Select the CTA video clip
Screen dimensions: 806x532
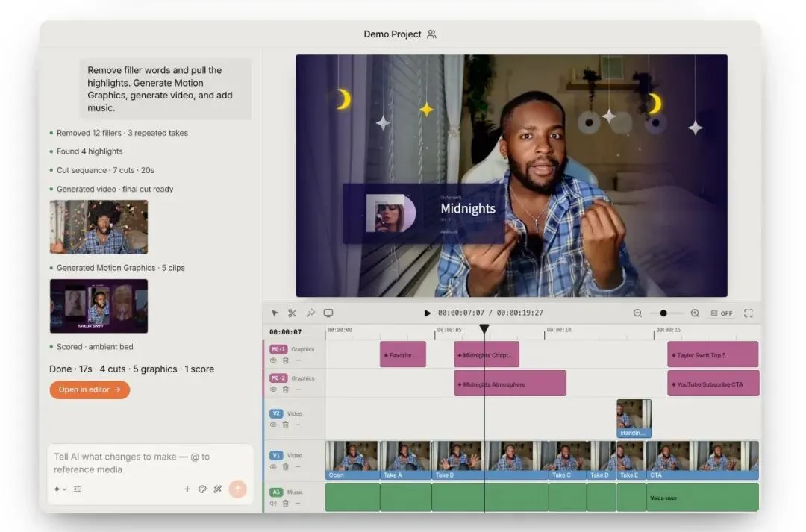click(x=703, y=460)
